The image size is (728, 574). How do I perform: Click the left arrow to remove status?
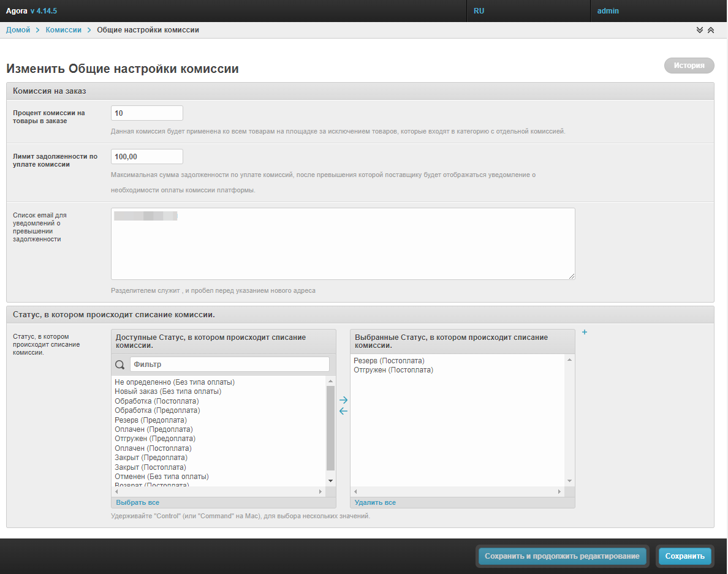(x=343, y=411)
